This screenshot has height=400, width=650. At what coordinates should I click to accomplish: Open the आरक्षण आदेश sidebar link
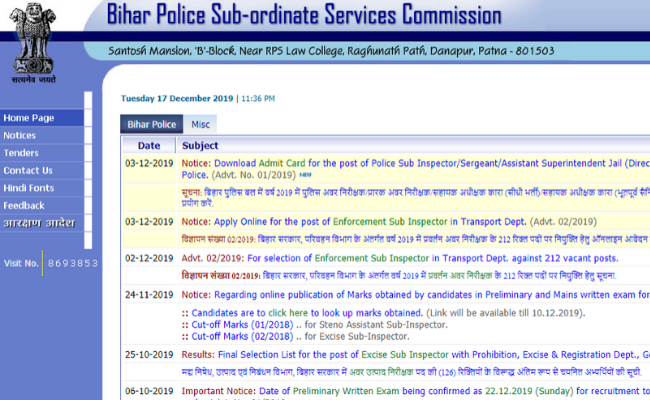36,223
